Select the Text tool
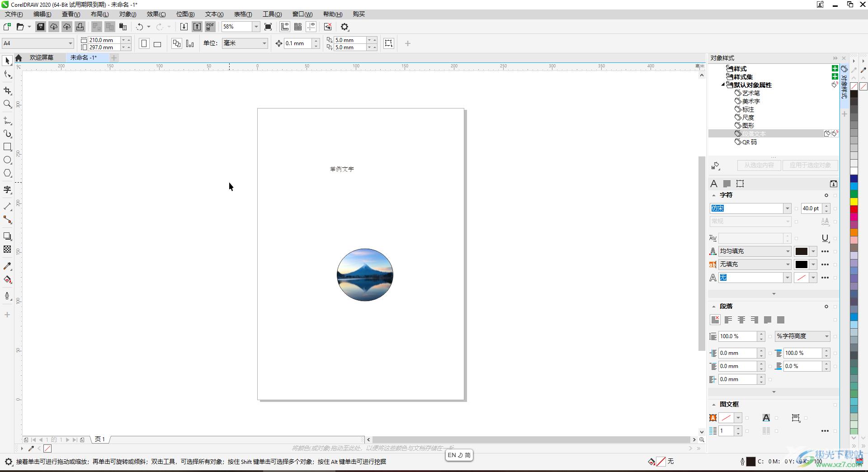This screenshot has width=868, height=472. point(7,190)
